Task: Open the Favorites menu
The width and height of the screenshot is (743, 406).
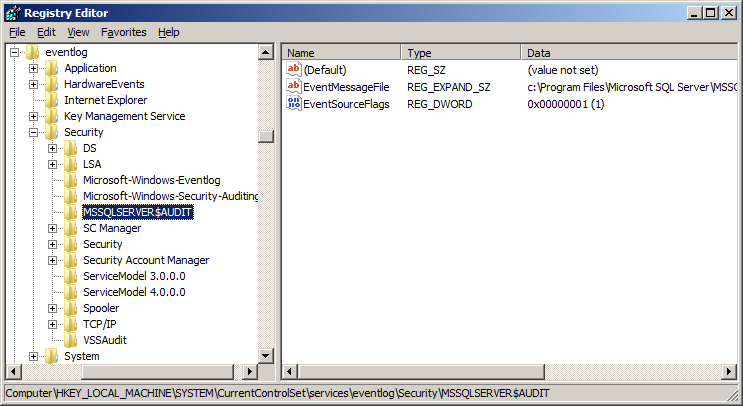Action: click(124, 32)
